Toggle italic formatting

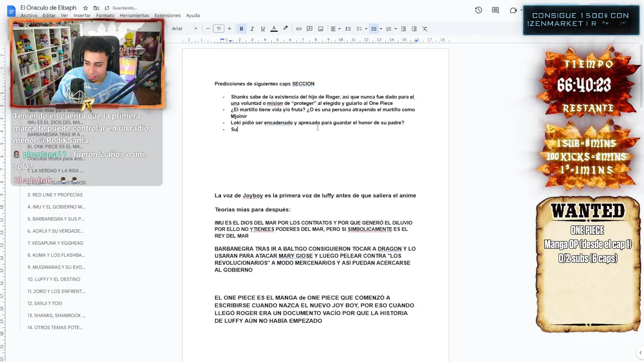click(x=252, y=29)
